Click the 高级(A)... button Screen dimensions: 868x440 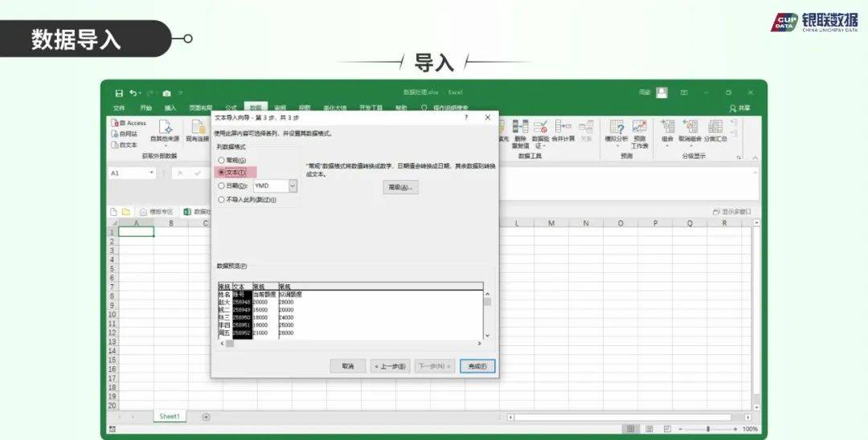[x=401, y=187]
